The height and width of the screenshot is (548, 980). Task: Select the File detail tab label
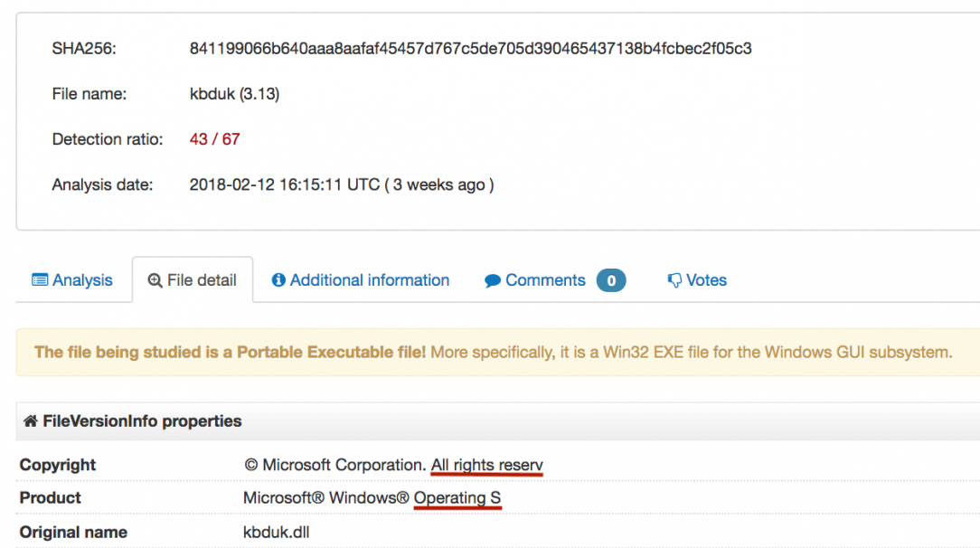point(202,280)
